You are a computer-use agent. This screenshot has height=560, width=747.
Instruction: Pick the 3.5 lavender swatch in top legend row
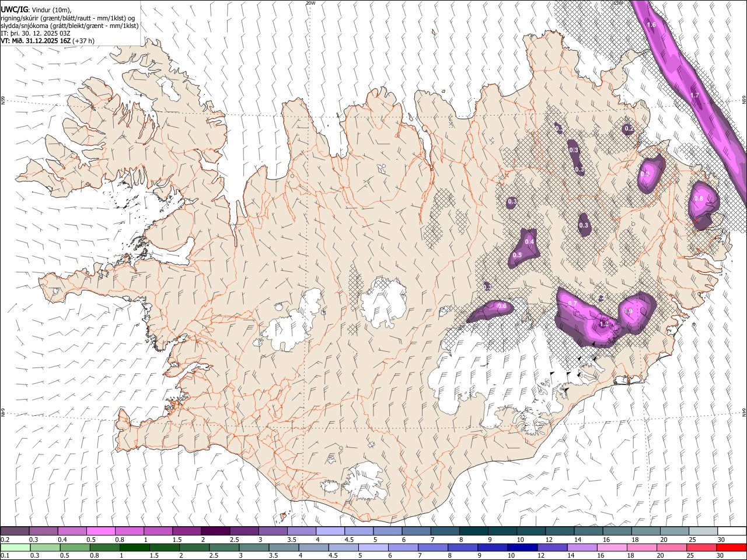tap(301, 531)
